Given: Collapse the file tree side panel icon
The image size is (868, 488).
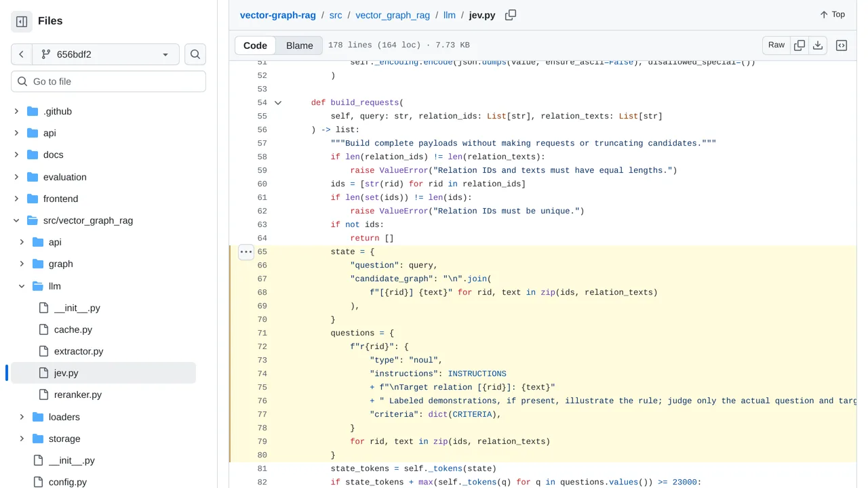Looking at the screenshot, I should click(x=22, y=21).
